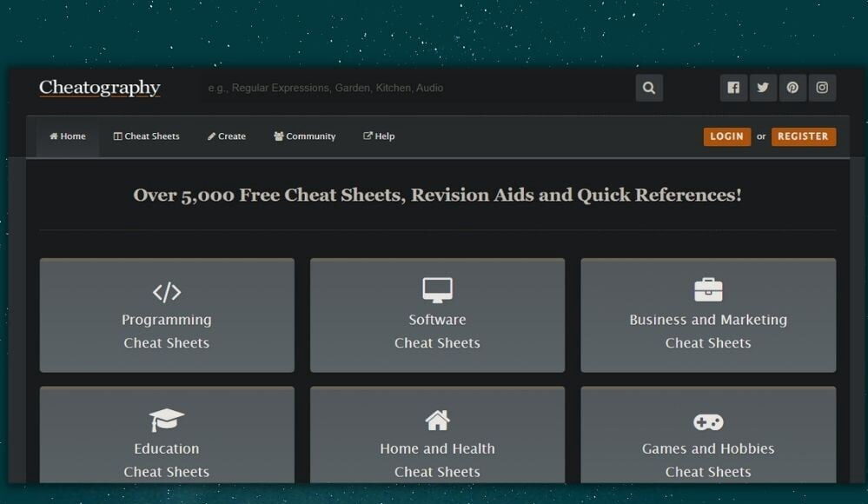The image size is (868, 504).
Task: Open the Pinterest social icon
Action: coord(792,88)
